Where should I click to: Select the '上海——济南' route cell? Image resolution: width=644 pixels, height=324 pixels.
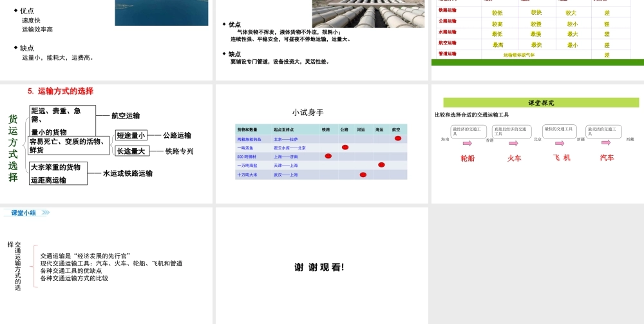[x=285, y=157]
